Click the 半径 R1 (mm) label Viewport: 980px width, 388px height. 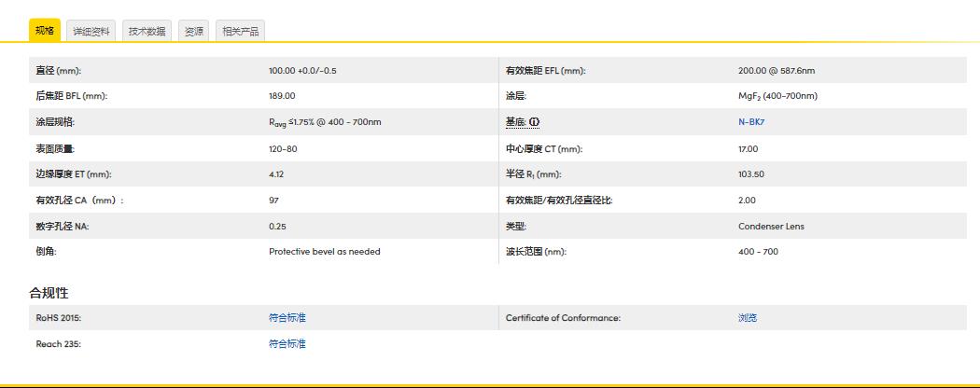(x=534, y=174)
